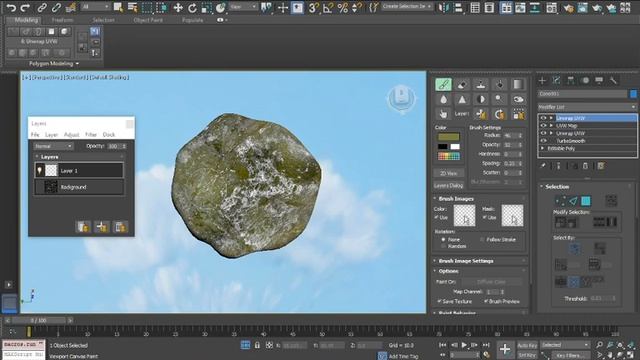Viewport: 640px width, 360px height.
Task: Click the 2D View button
Action: coord(449,173)
